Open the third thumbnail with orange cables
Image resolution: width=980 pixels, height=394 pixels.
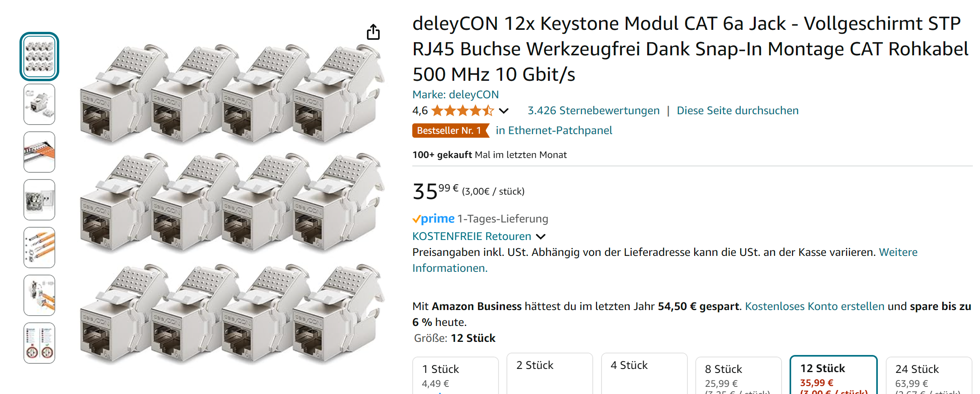(39, 152)
